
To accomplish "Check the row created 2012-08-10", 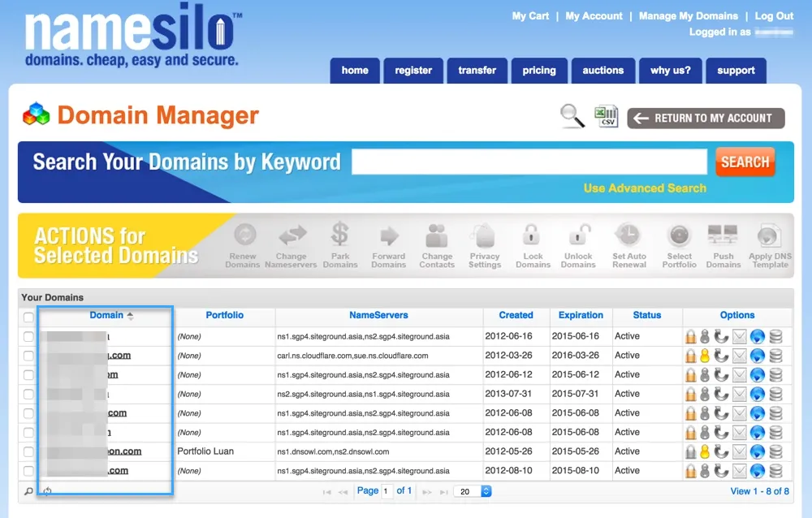I will click(x=28, y=471).
